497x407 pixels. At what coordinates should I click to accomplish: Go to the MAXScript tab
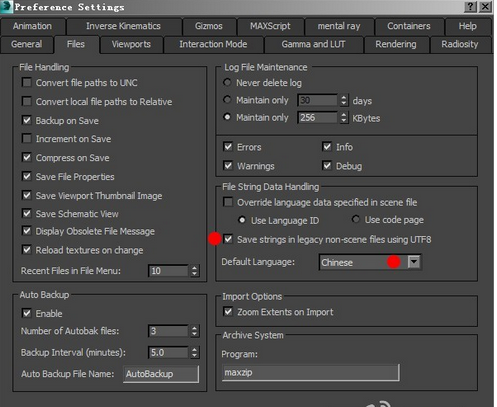(x=270, y=26)
